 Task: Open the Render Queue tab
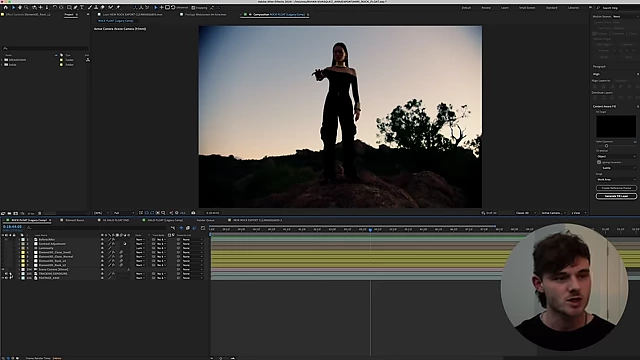[205, 220]
